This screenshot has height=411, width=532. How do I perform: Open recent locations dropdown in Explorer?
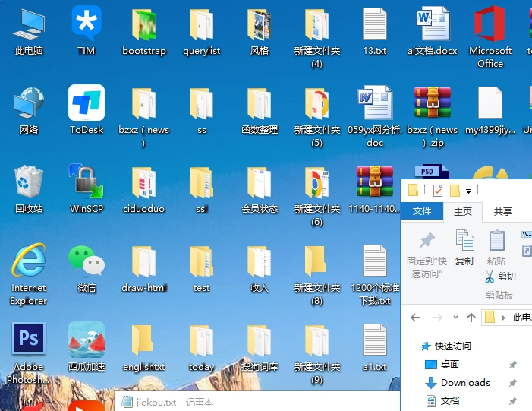click(455, 318)
